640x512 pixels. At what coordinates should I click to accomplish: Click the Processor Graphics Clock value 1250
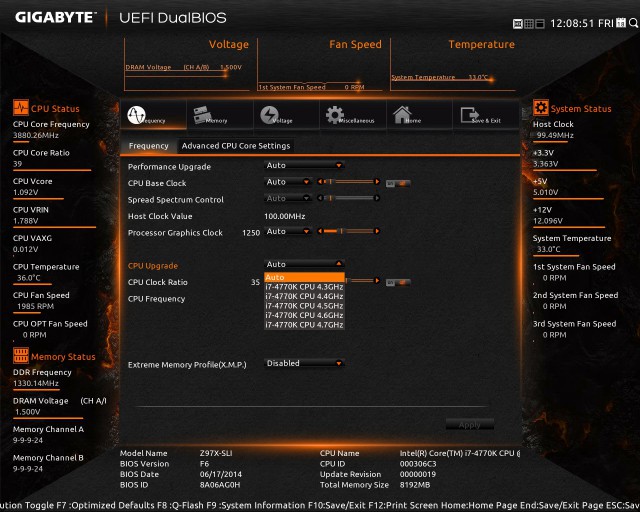click(251, 233)
